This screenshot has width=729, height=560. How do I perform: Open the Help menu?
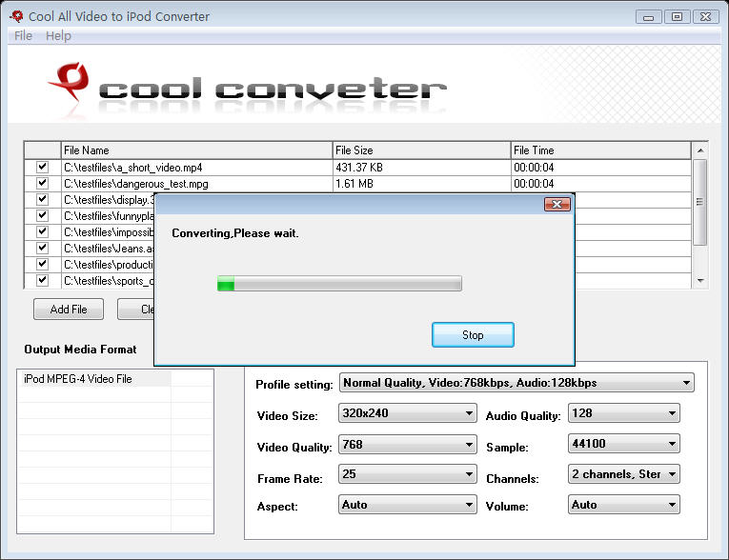[58, 36]
